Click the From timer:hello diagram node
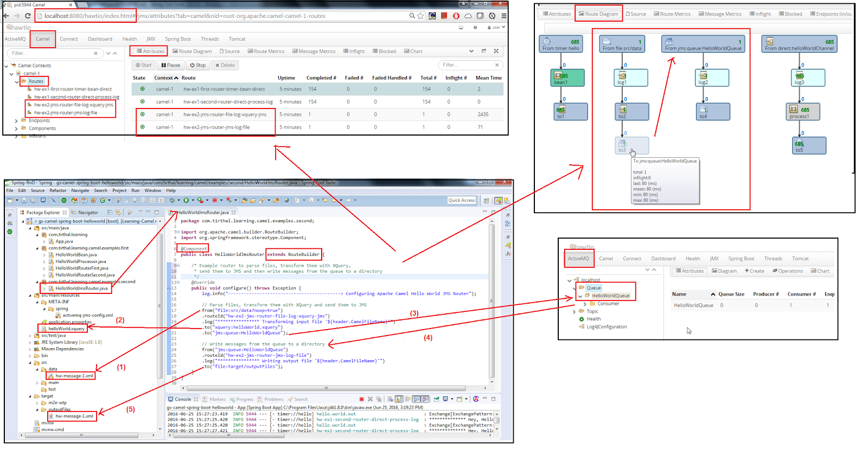Screen dimensions: 868x449 [x=561, y=44]
